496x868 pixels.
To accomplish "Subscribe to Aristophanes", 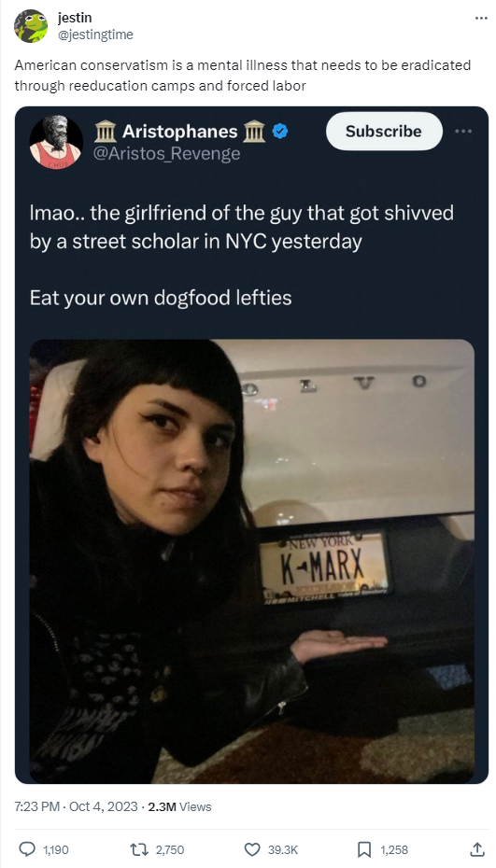I will (384, 132).
